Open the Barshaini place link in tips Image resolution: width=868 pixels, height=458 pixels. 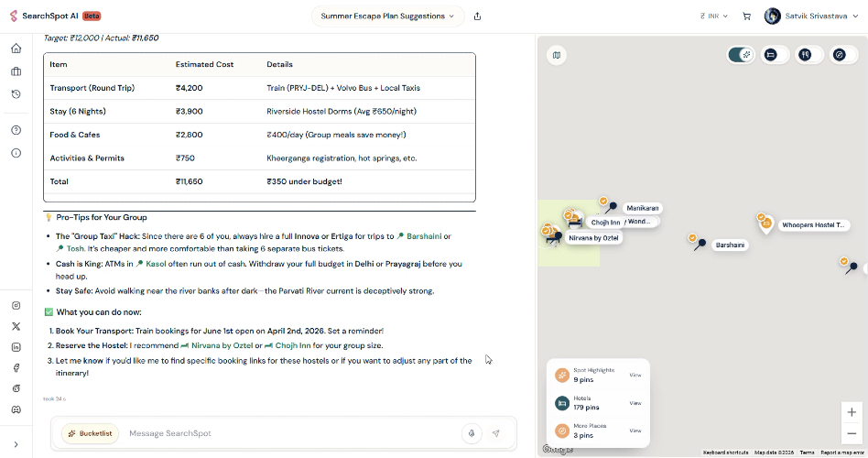419,236
